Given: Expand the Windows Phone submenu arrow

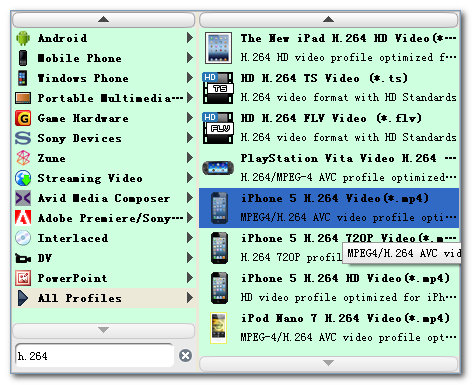Looking at the screenshot, I should pos(190,78).
